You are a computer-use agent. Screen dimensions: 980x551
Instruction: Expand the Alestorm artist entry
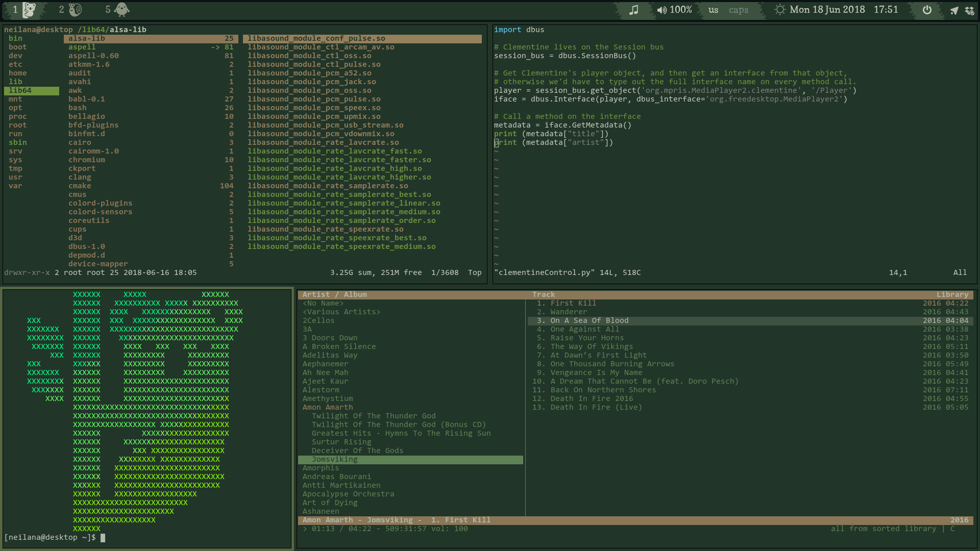(321, 390)
